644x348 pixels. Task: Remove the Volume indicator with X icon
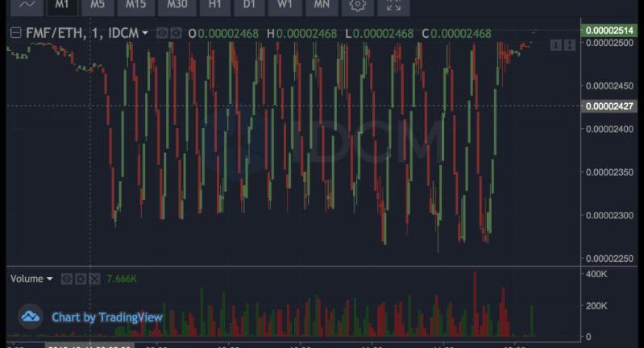(x=94, y=279)
